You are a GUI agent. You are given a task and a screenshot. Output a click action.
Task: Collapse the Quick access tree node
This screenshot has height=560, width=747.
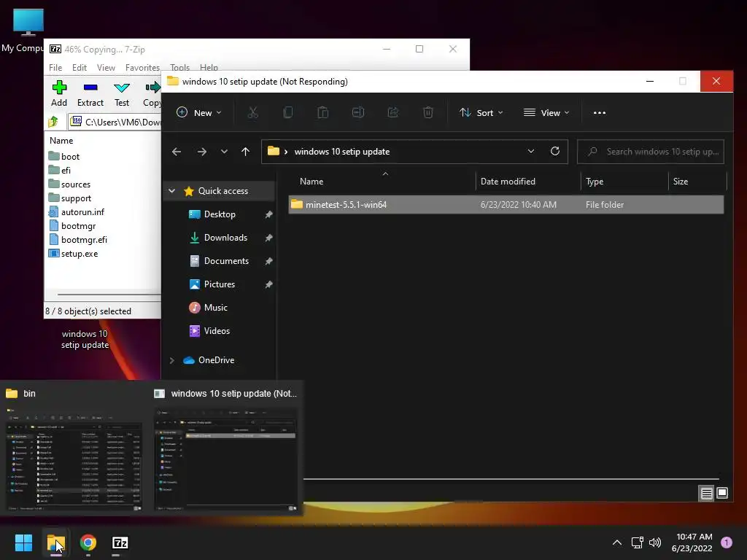(171, 190)
